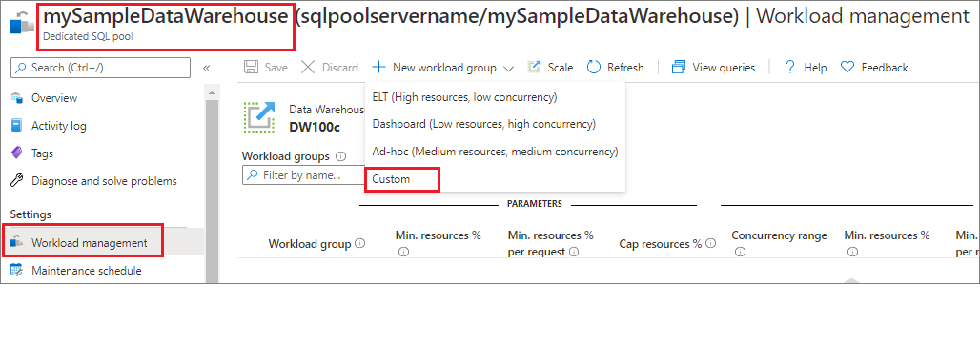Viewport: 980px width, 347px height.
Task: Click the Search (Ctrl+/) field
Action: [x=101, y=68]
